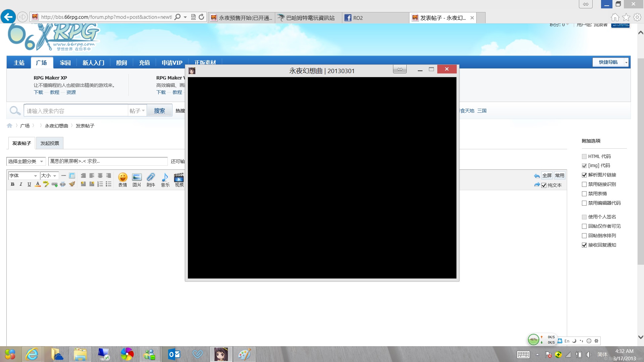This screenshot has width=644, height=362.
Task: Float the image right with text wrap
Action: (x=92, y=184)
